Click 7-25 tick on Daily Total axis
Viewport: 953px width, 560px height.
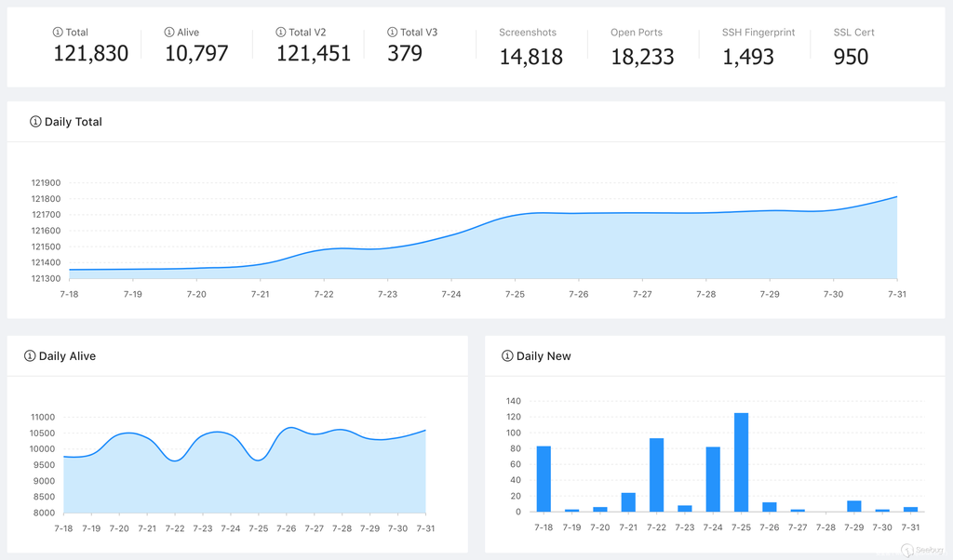tap(515, 294)
